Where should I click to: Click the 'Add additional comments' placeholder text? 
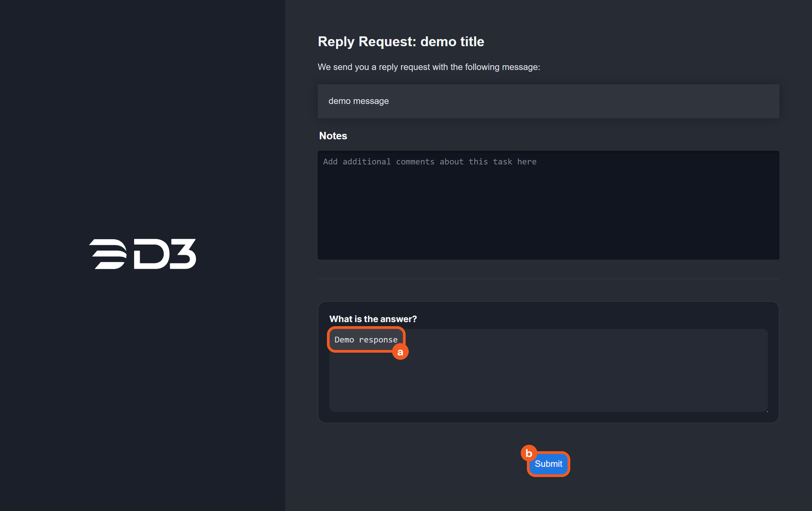pyautogui.click(x=429, y=162)
